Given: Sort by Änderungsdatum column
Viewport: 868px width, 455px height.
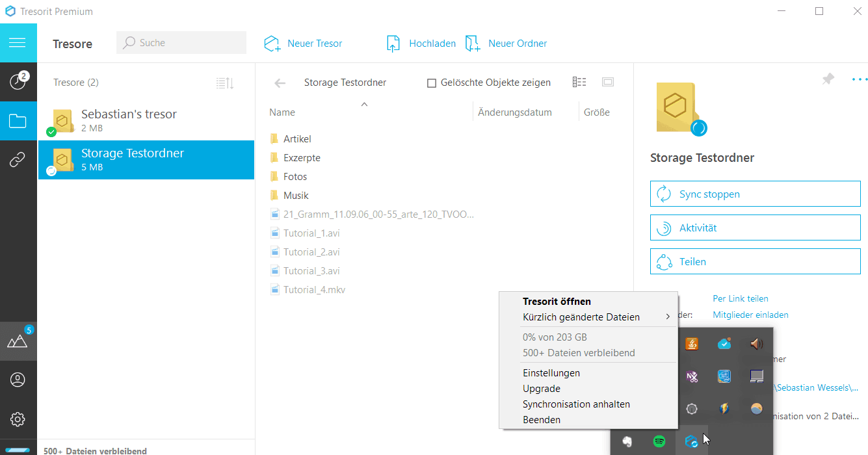Looking at the screenshot, I should tap(515, 112).
